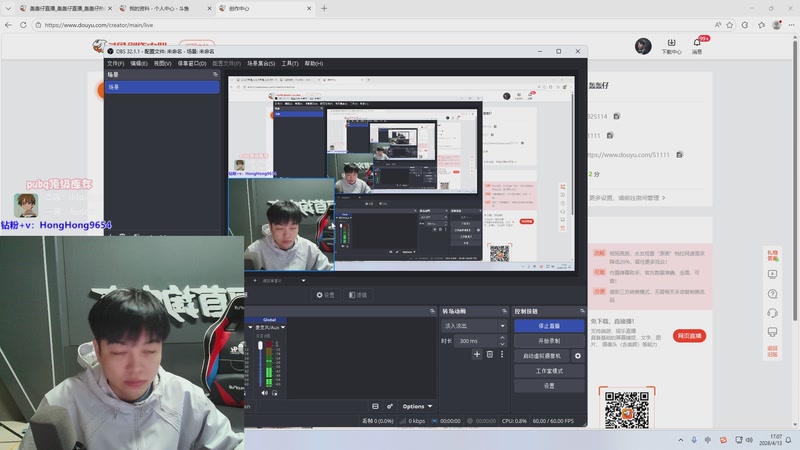
Task: Open transition properties three-dot menu
Action: pyautogui.click(x=501, y=355)
